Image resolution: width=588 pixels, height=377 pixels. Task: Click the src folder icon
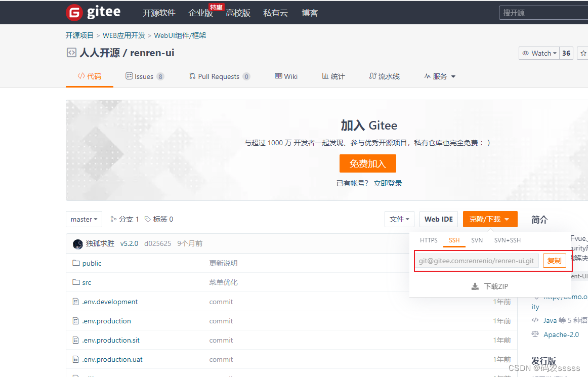(76, 282)
